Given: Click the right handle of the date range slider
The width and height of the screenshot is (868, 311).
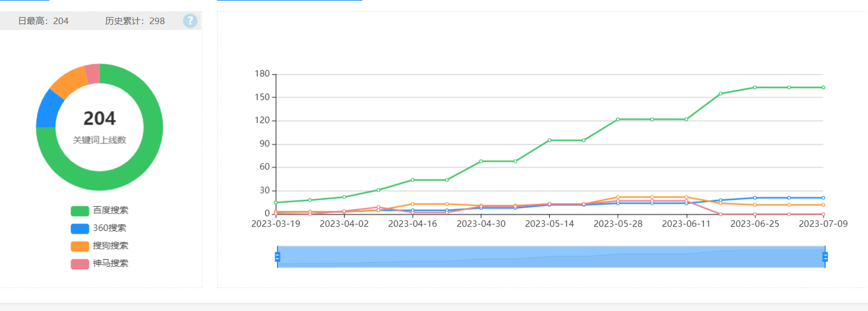Looking at the screenshot, I should [825, 257].
